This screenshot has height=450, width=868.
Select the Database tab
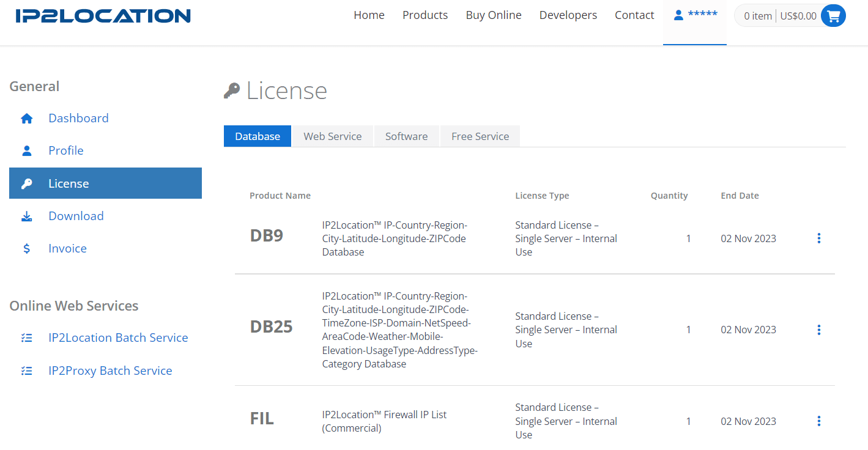[x=258, y=136]
